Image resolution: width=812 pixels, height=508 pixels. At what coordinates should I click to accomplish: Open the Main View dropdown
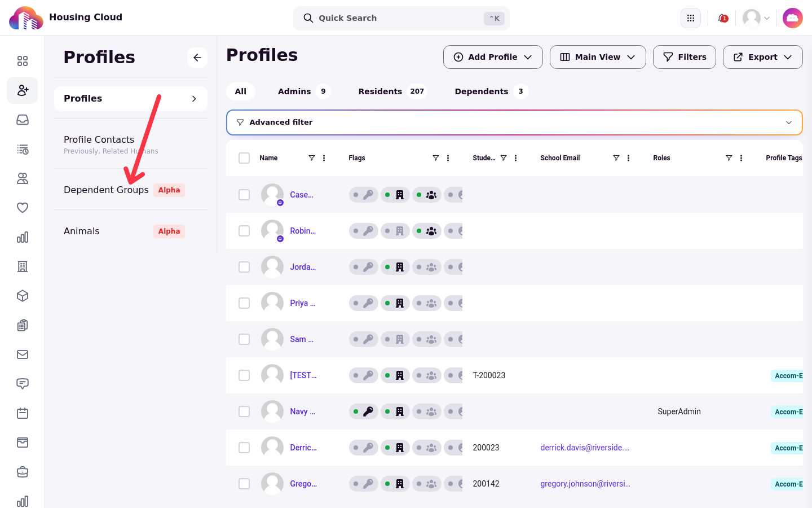(x=598, y=57)
